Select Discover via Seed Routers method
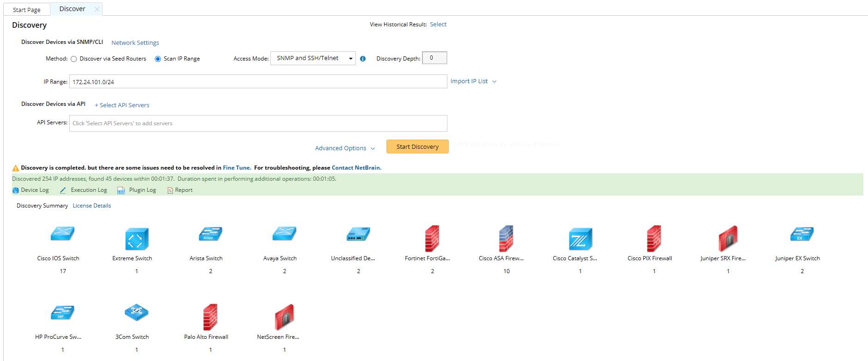The height and width of the screenshot is (361, 868). (x=74, y=59)
